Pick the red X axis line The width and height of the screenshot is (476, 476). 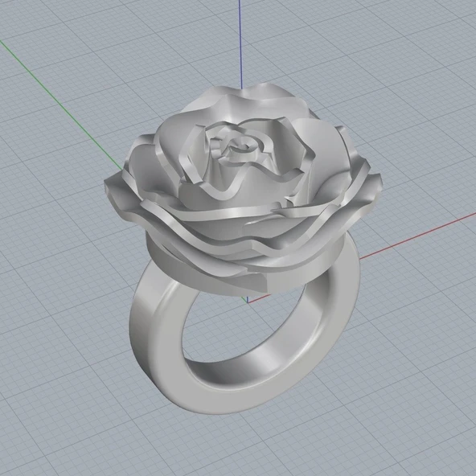click(419, 236)
